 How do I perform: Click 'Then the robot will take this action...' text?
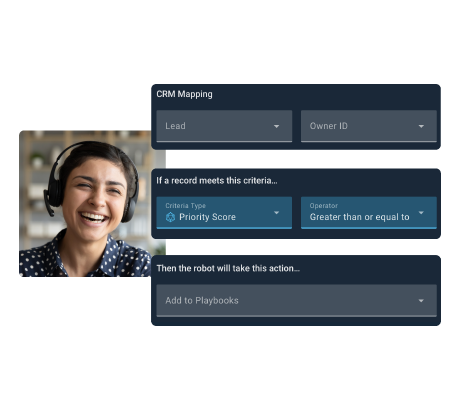[x=228, y=268]
